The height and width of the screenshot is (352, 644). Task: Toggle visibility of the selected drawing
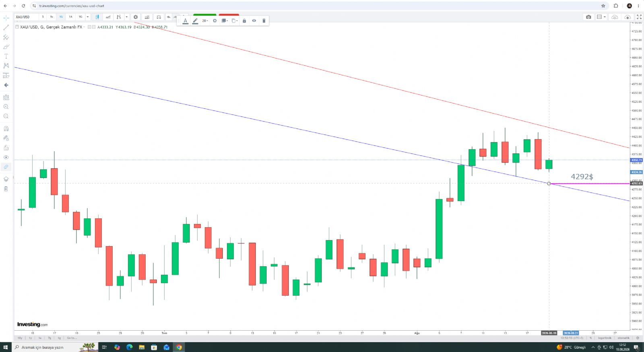pos(254,21)
